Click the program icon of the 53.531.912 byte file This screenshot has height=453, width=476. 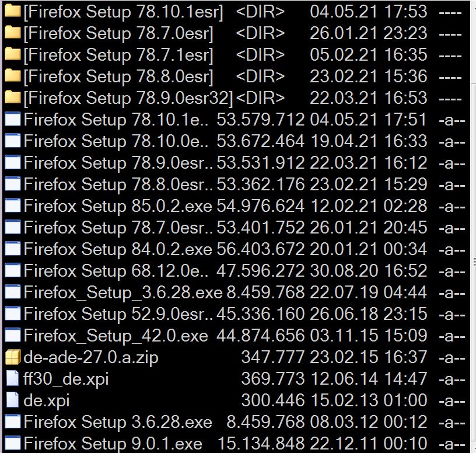point(13,162)
